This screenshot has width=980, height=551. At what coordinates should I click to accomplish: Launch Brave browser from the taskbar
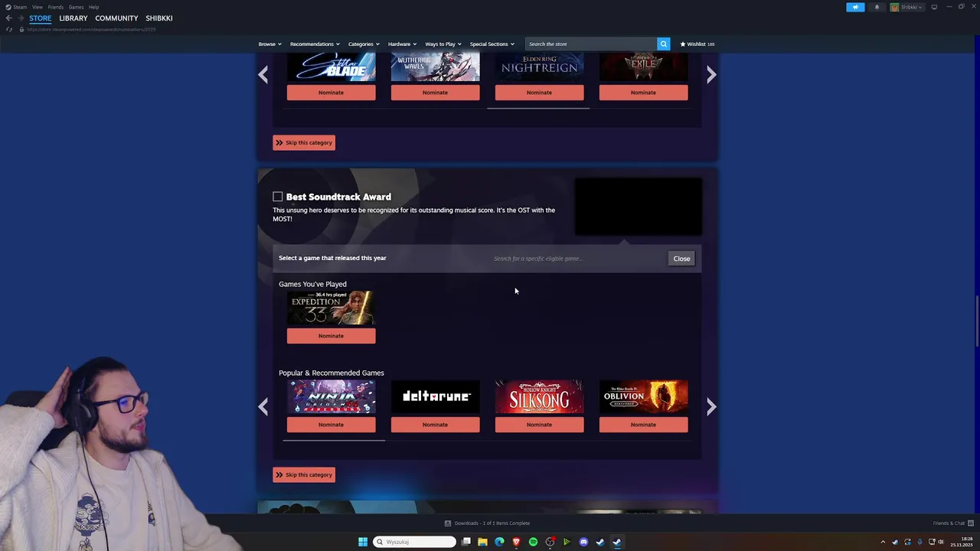pyautogui.click(x=516, y=542)
